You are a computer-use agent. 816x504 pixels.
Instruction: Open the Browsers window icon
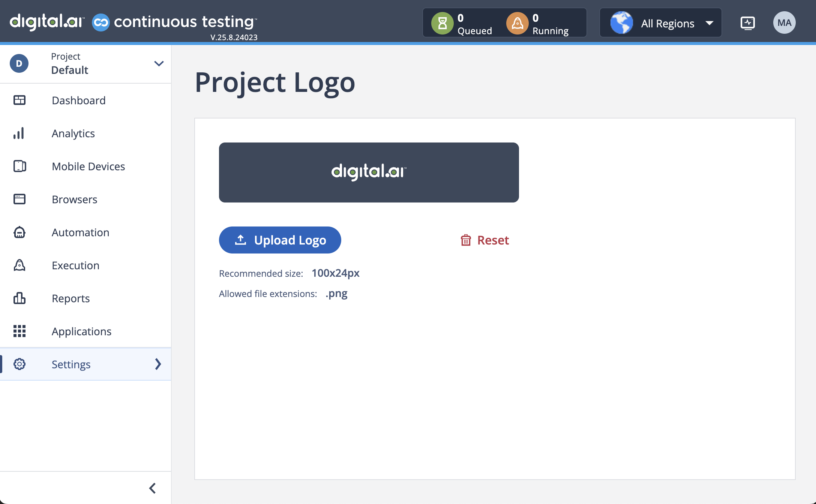(x=19, y=199)
